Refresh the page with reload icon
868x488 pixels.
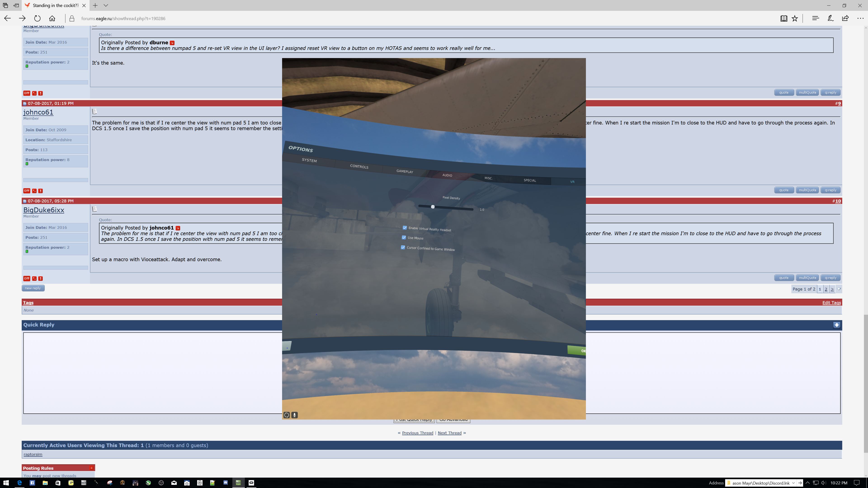(37, 19)
